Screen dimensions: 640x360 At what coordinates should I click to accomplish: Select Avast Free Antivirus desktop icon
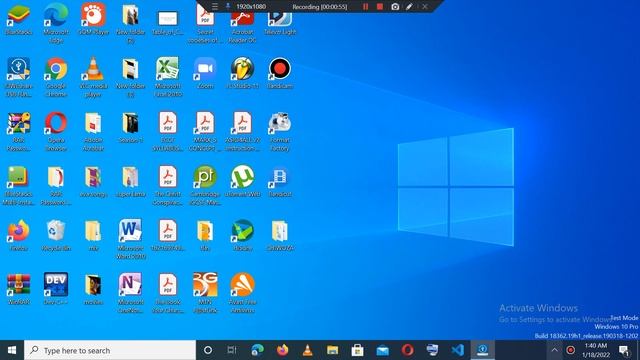(242, 293)
